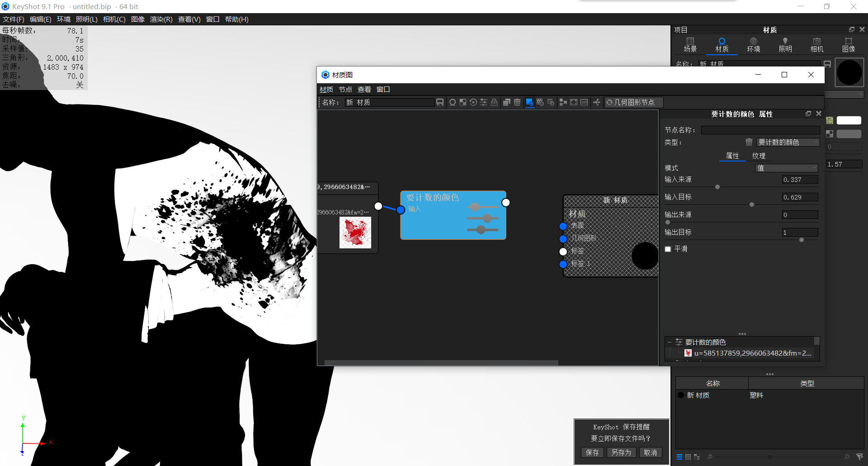This screenshot has width=868, height=466.
Task: Open the 渲染 render menu
Action: point(161,19)
